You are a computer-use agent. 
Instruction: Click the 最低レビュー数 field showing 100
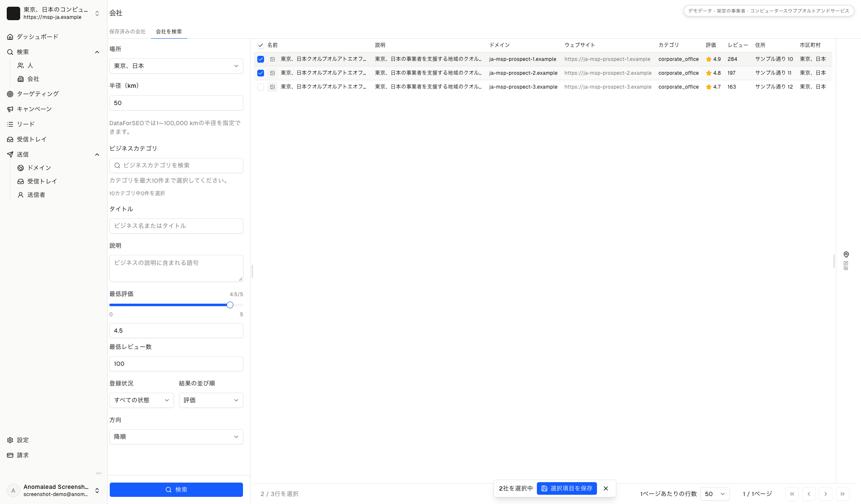tap(176, 364)
